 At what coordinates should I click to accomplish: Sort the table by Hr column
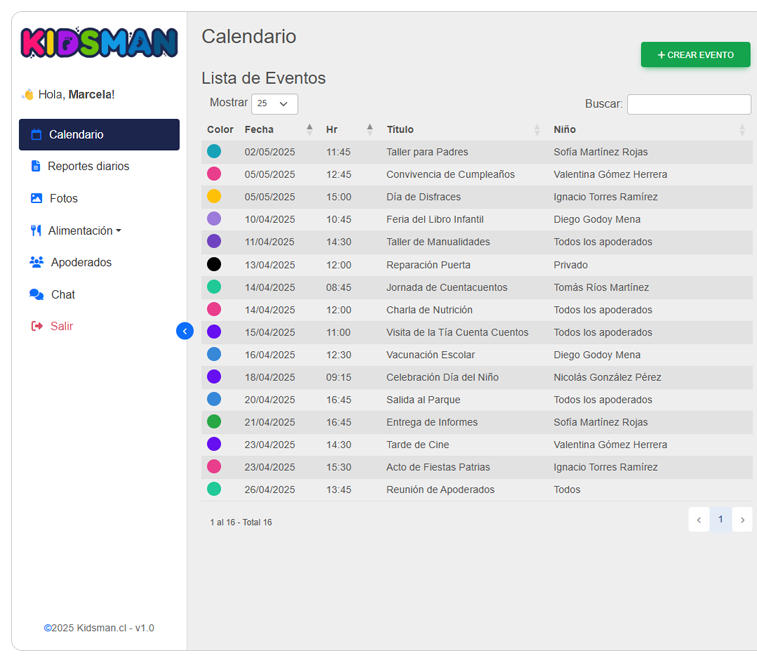(x=349, y=129)
